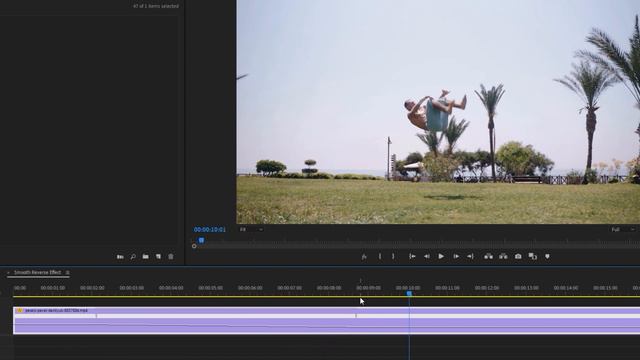Open Comparison View
Image resolution: width=640 pixels, height=360 pixels.
pos(533,256)
